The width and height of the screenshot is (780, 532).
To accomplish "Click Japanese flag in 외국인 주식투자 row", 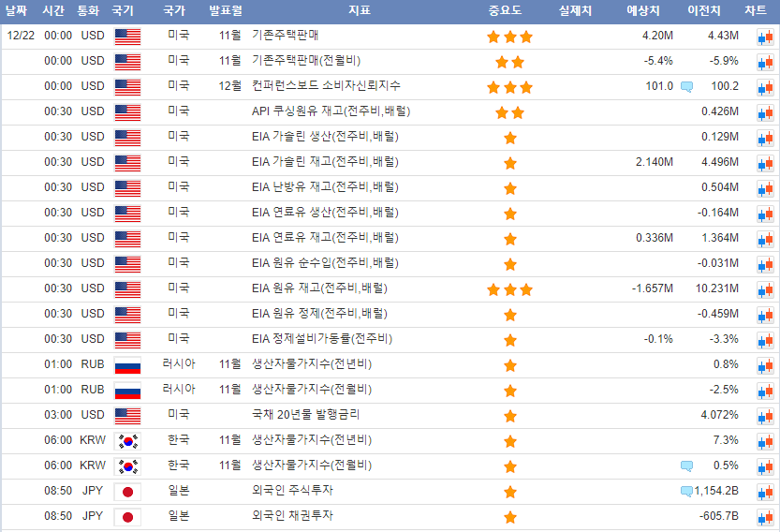I will [127, 492].
